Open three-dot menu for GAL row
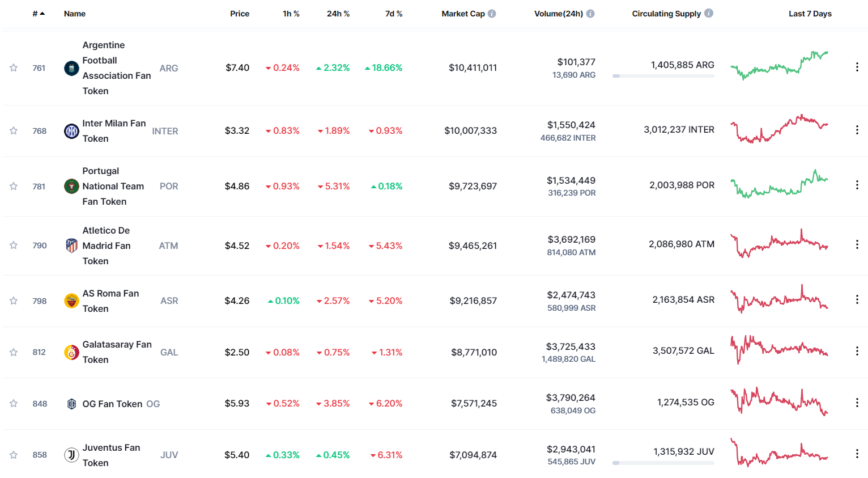 tap(857, 352)
